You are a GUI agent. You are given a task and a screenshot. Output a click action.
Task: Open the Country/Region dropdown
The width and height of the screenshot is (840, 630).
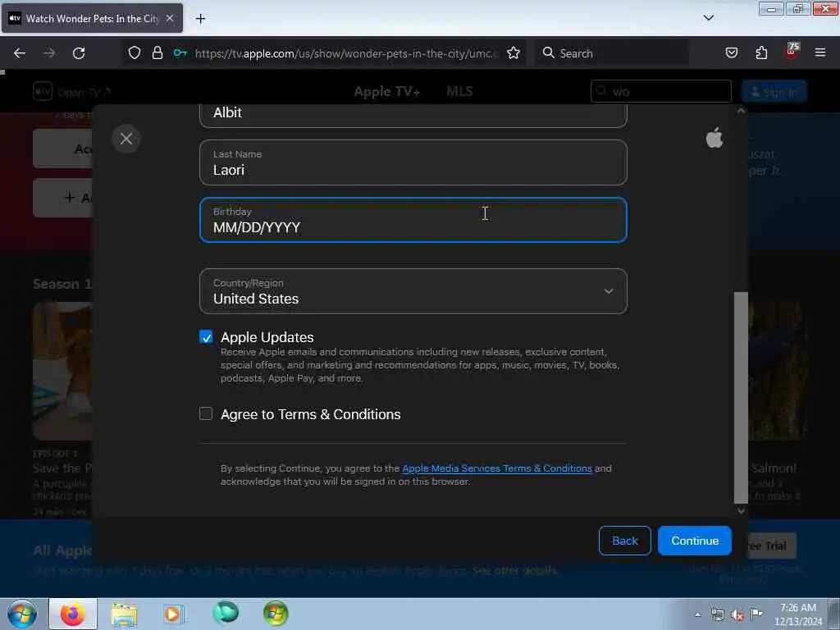coord(413,291)
